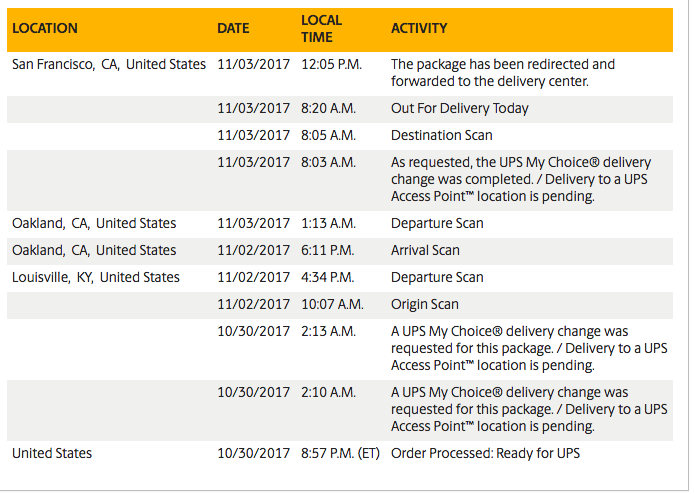This screenshot has width=694, height=494.
Task: Click the Oakland Departure Scan row location
Action: pyautogui.click(x=94, y=224)
